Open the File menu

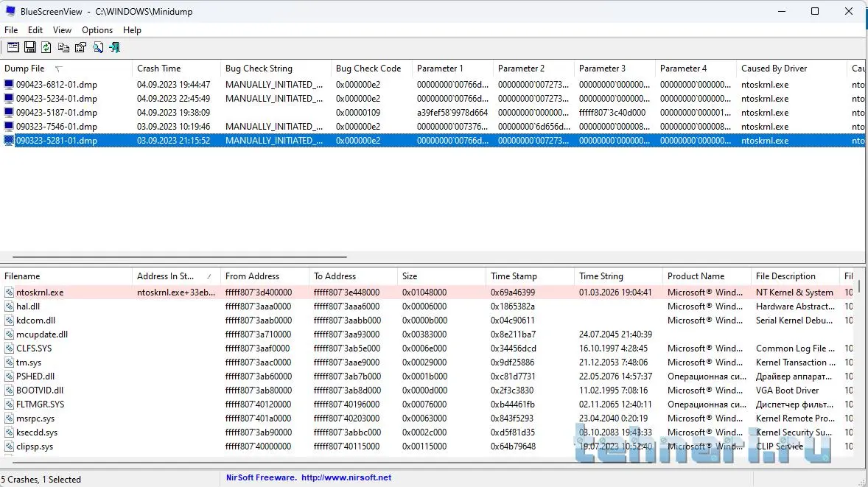tap(11, 30)
